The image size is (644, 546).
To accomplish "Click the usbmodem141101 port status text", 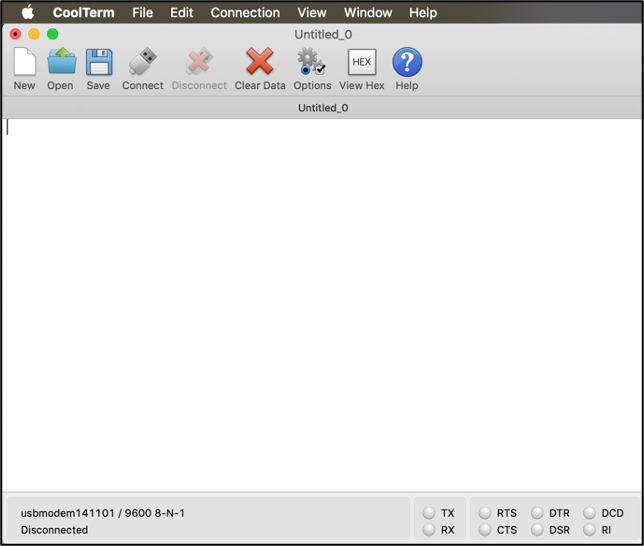I will tap(103, 513).
